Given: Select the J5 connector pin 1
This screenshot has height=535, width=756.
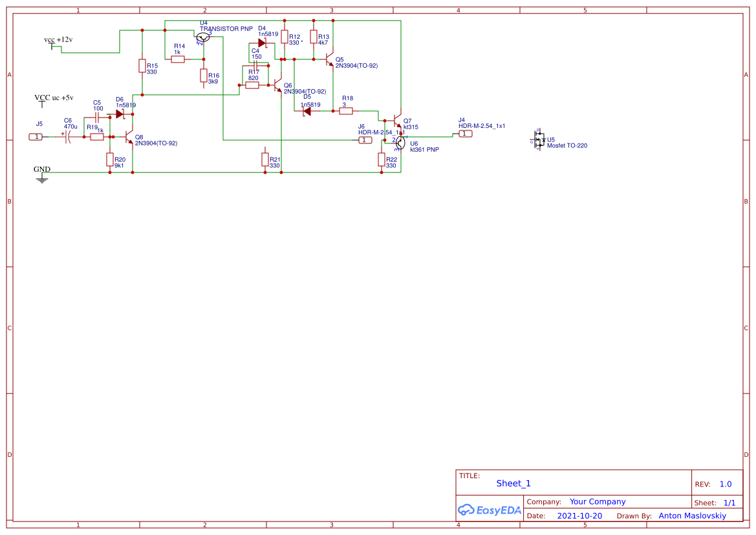Looking at the screenshot, I should [x=36, y=136].
